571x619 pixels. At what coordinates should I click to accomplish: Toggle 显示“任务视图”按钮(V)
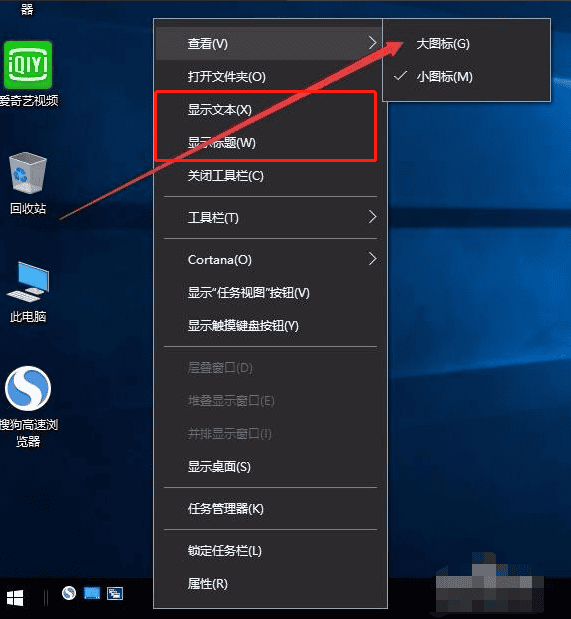[268, 293]
